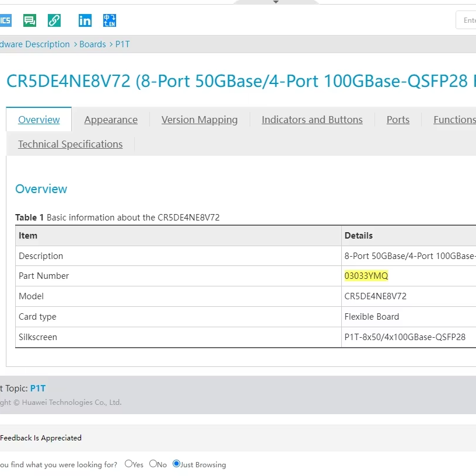Share page via LinkedIn icon
The image size is (476, 476).
click(x=85, y=20)
